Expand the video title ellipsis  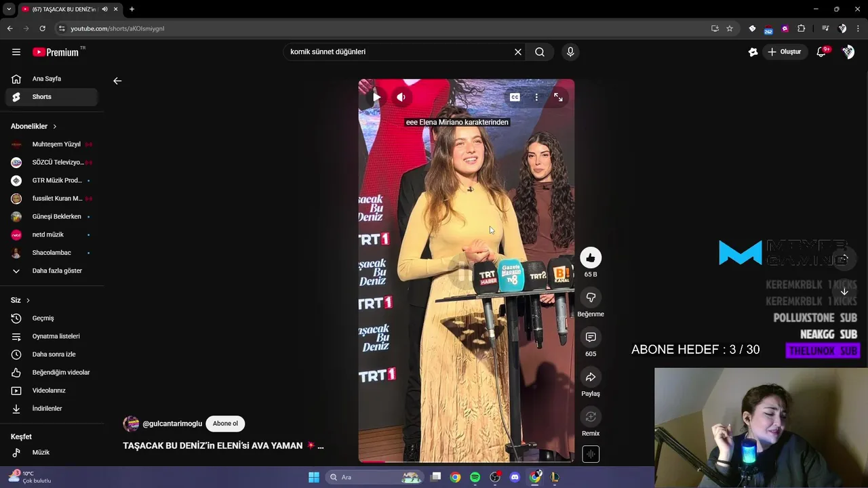tap(321, 446)
